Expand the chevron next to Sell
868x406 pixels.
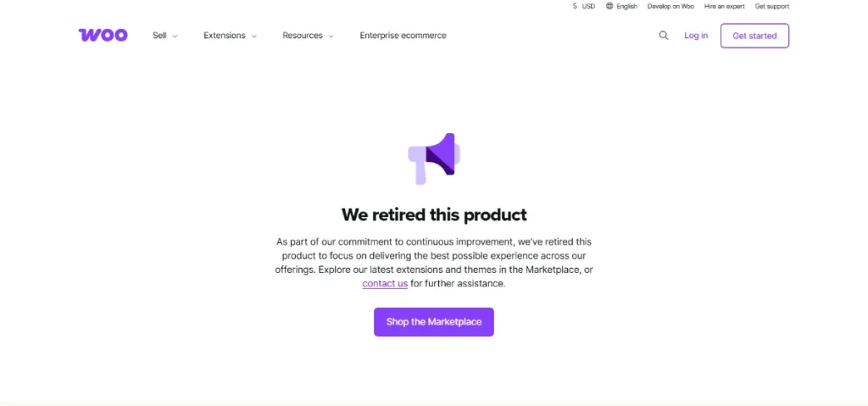click(x=175, y=36)
